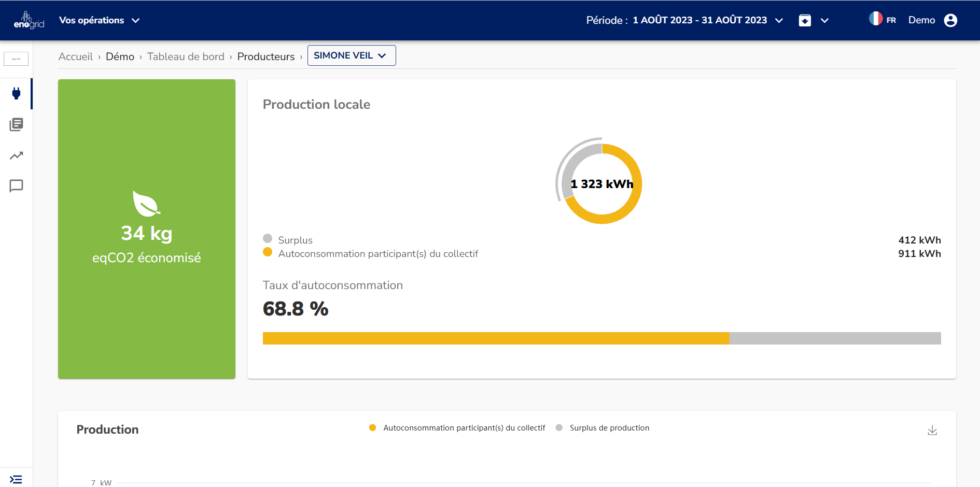Toggle Surplus de production legend series
The image size is (980, 487).
tap(609, 428)
